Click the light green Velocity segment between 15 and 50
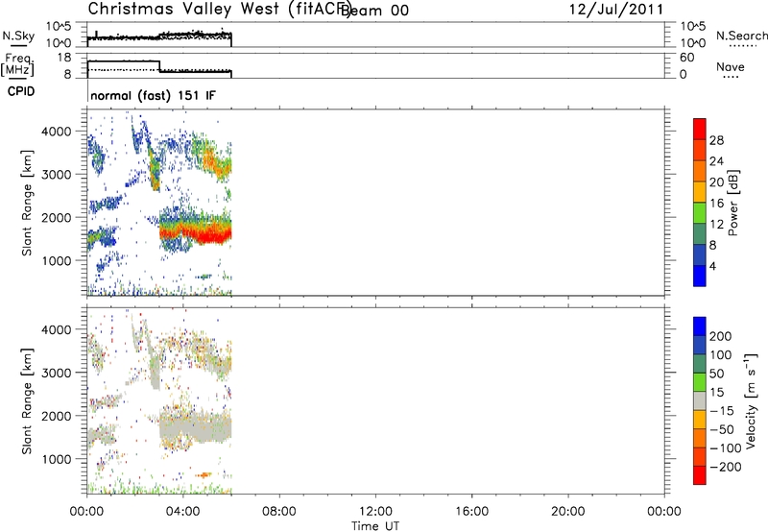This screenshot has width=768, height=532. click(x=700, y=382)
